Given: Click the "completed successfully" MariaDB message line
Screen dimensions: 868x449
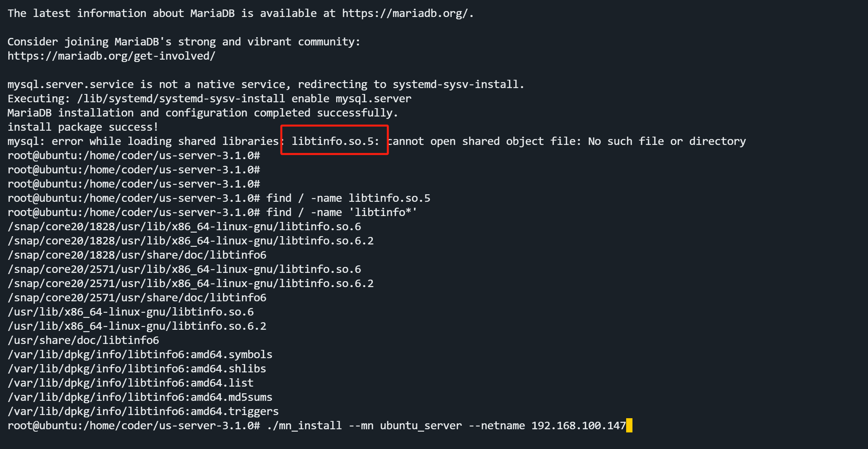Looking at the screenshot, I should 203,113.
